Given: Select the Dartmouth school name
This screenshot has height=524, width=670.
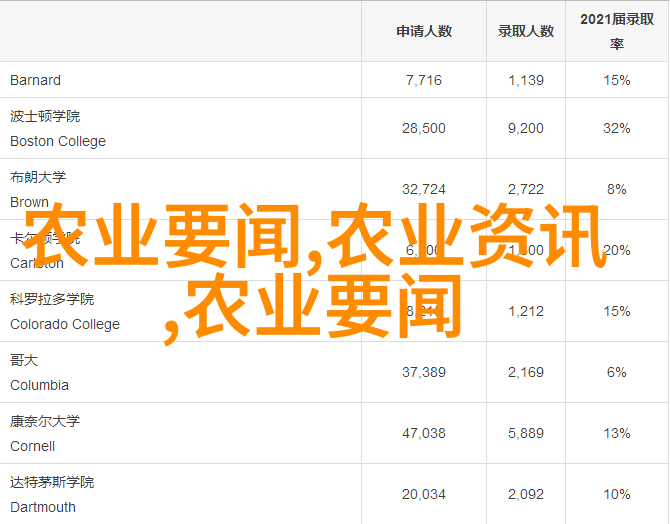Looking at the screenshot, I should pos(43,507).
